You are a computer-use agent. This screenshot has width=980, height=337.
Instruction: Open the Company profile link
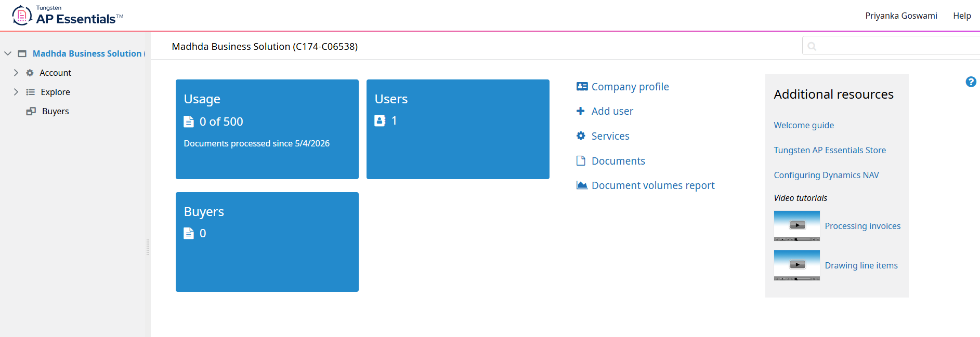click(630, 87)
